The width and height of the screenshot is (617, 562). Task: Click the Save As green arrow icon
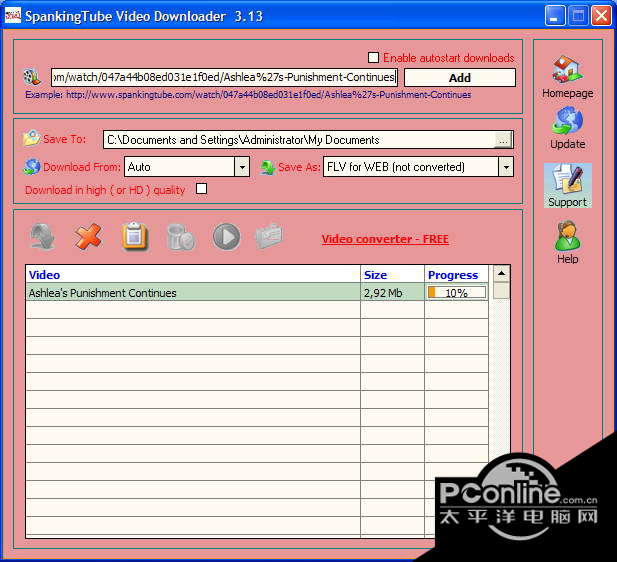click(x=268, y=167)
